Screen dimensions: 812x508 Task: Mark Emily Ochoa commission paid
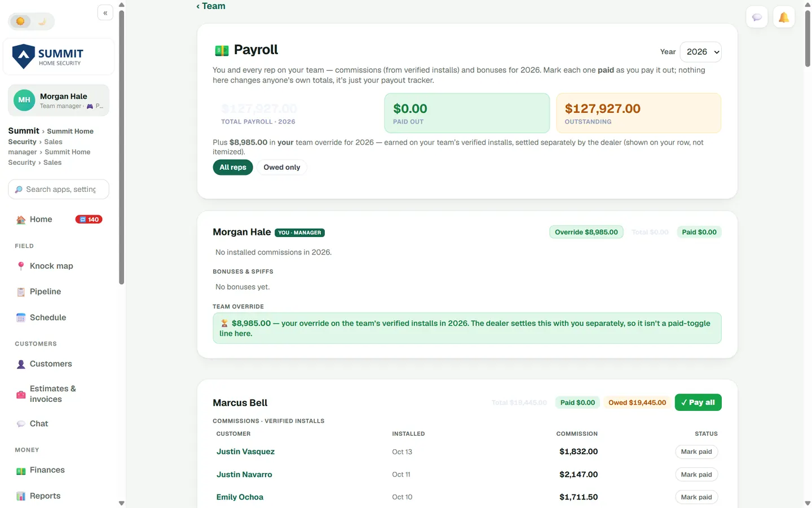click(x=696, y=497)
